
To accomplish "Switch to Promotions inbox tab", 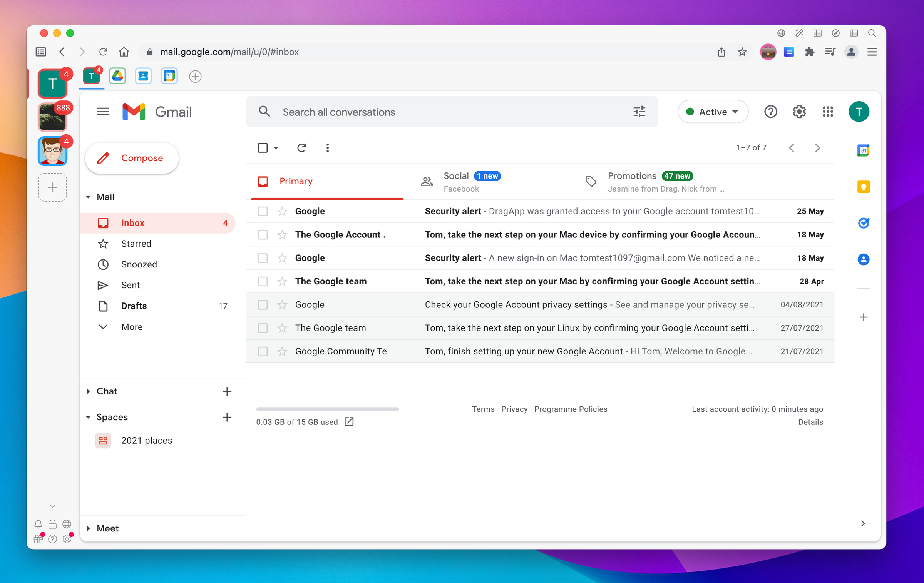I will (654, 182).
